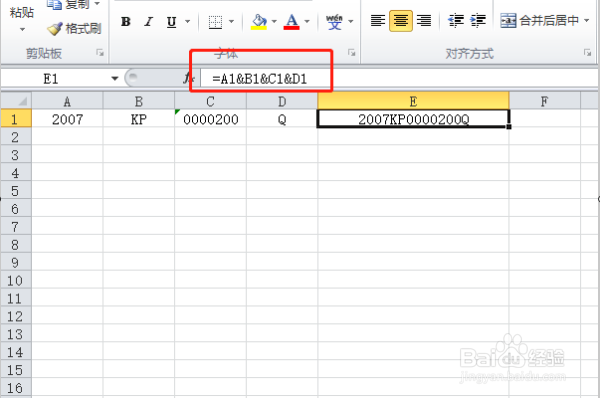Align text right
Image resolution: width=600 pixels, height=398 pixels.
click(x=424, y=21)
